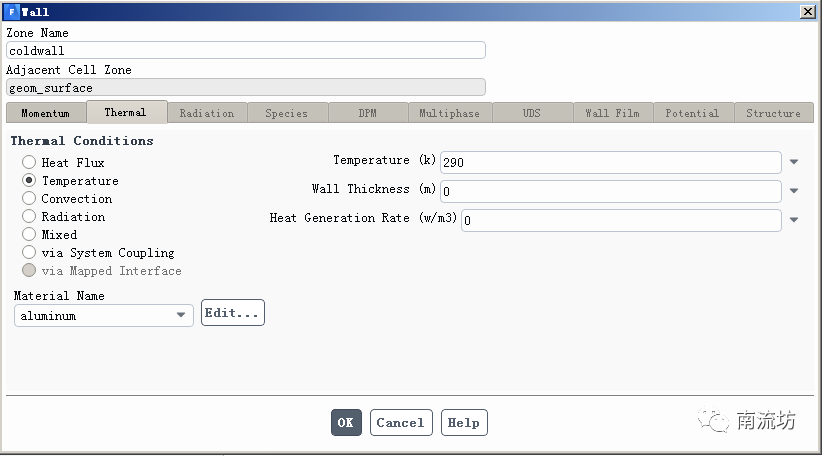
Task: Click the Edit material button
Action: (x=233, y=313)
